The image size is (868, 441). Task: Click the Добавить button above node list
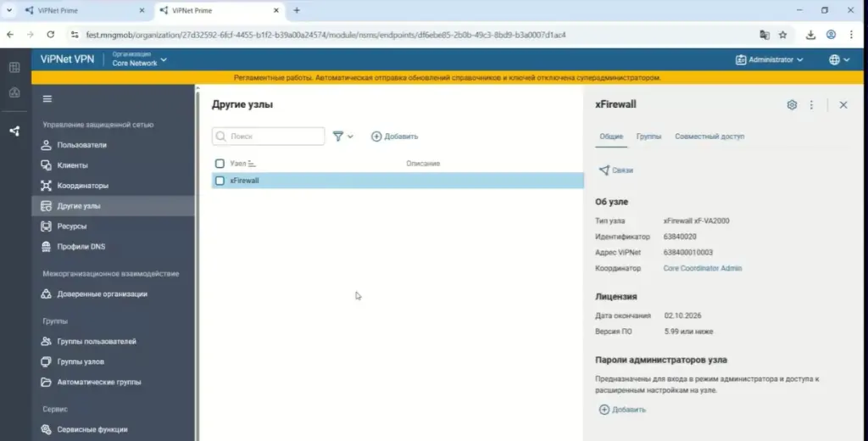tap(395, 137)
